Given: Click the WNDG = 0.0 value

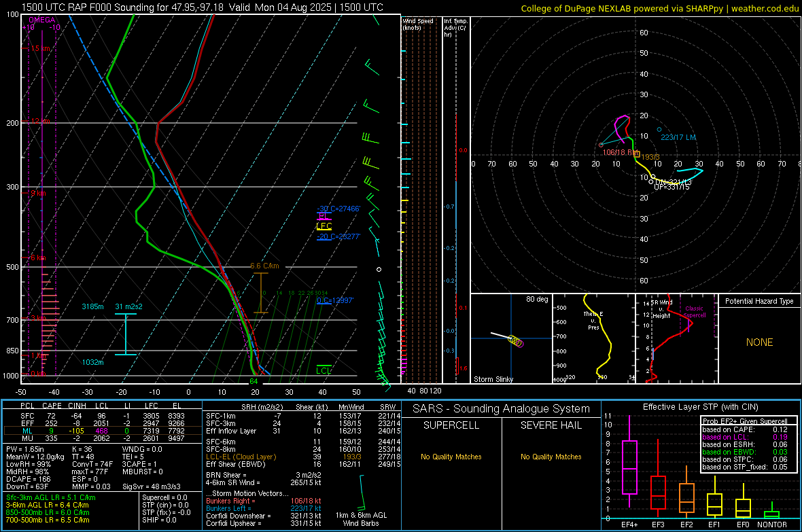Looking at the screenshot, I should coord(142,449).
